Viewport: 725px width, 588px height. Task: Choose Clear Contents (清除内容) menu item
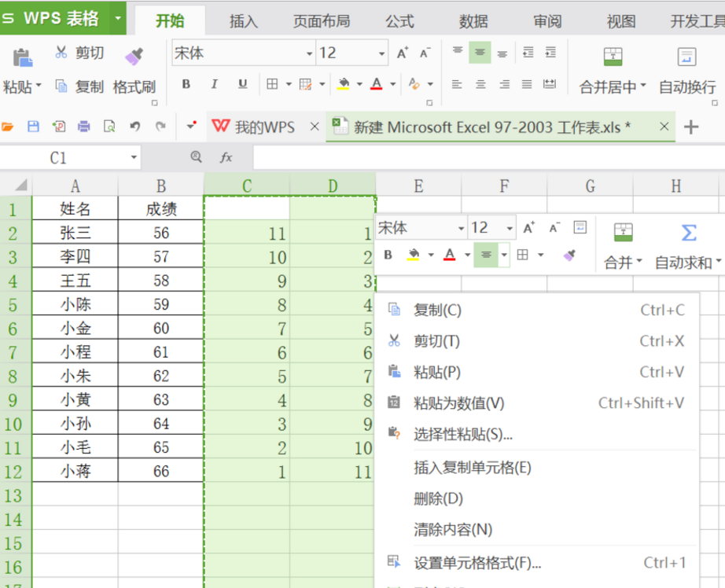(536, 529)
